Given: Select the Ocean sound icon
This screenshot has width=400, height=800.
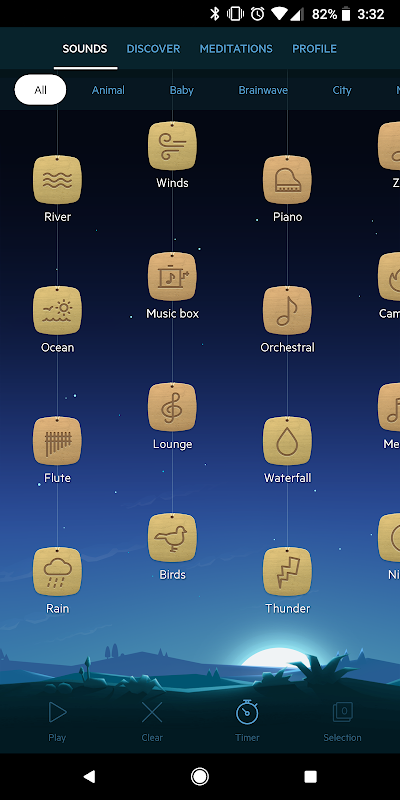Looking at the screenshot, I should [57, 310].
